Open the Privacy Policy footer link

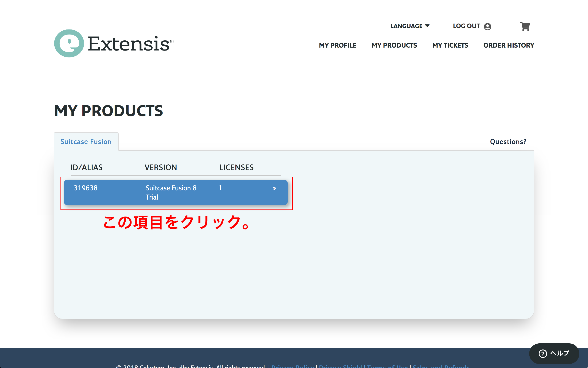coord(293,366)
